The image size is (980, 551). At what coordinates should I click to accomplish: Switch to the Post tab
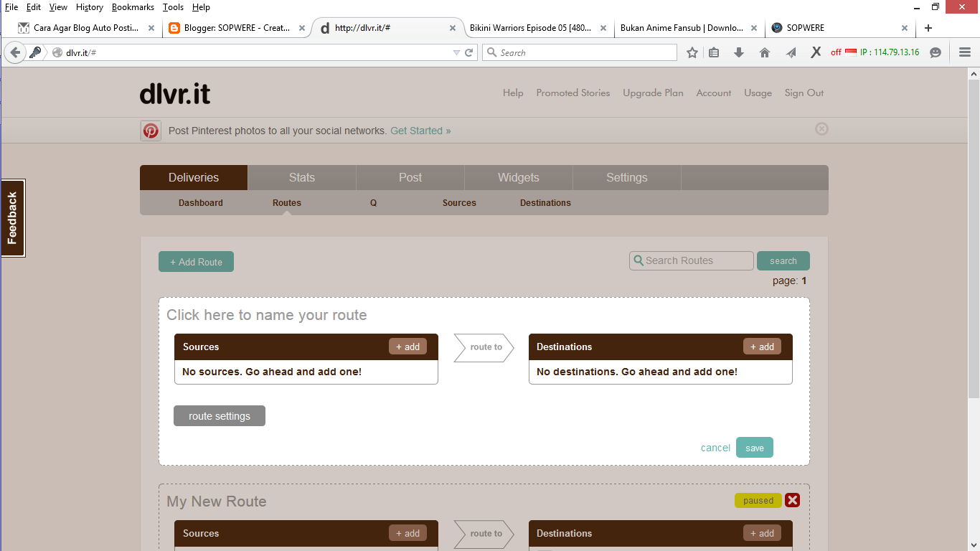pos(410,177)
